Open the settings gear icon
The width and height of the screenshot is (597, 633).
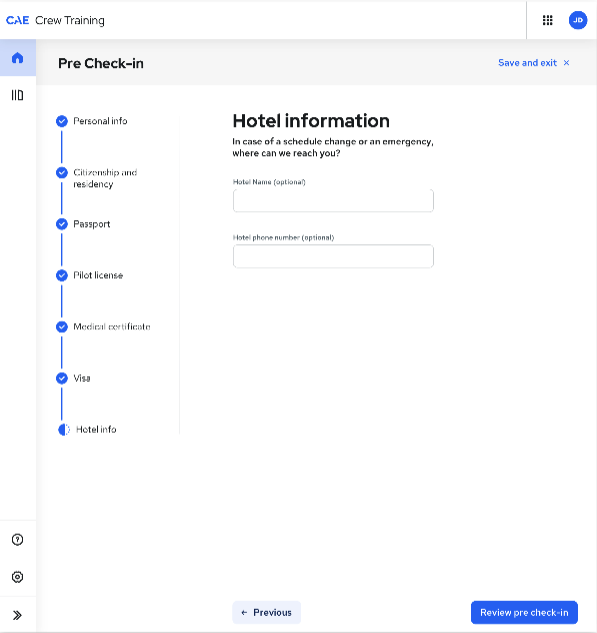point(17,577)
